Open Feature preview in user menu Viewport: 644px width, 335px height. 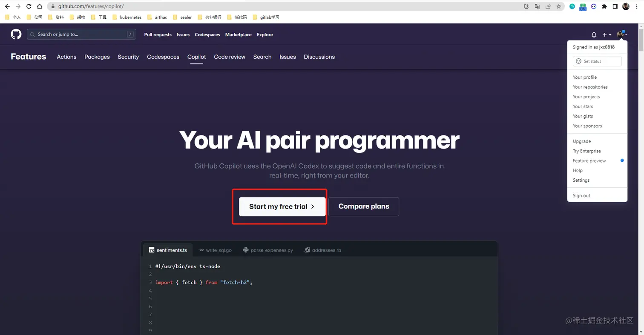[x=597, y=161]
